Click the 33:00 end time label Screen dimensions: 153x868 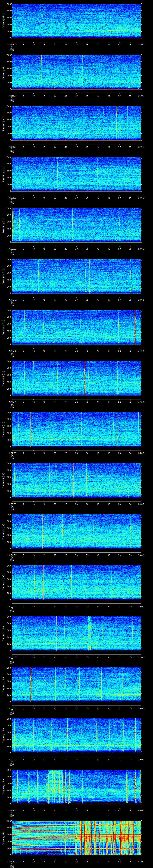click(x=141, y=453)
